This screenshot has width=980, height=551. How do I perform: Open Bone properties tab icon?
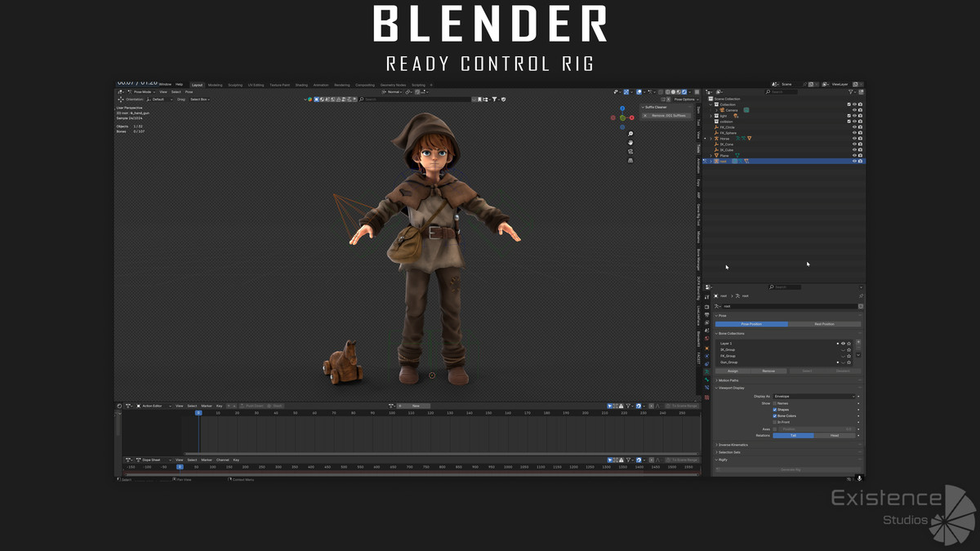pyautogui.click(x=706, y=380)
